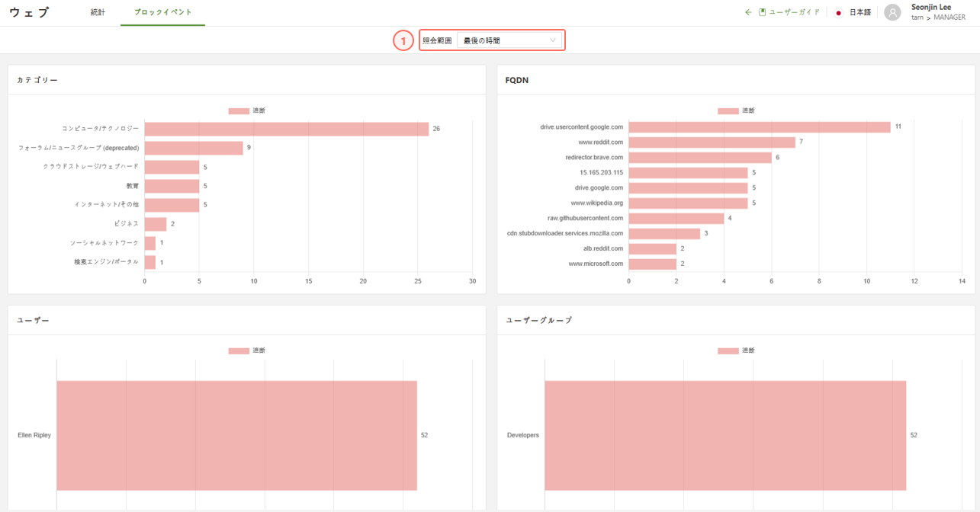
Task: Toggle the 遮断 legend in ユーザー chart
Action: [x=246, y=351]
